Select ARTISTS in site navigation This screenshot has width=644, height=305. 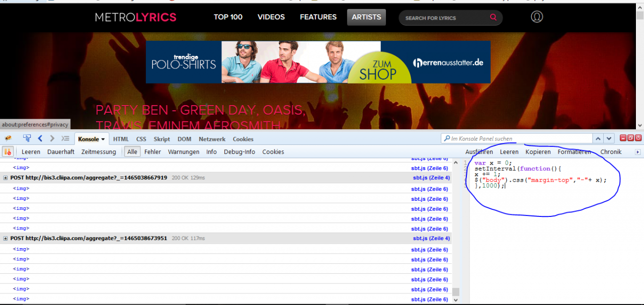click(366, 17)
